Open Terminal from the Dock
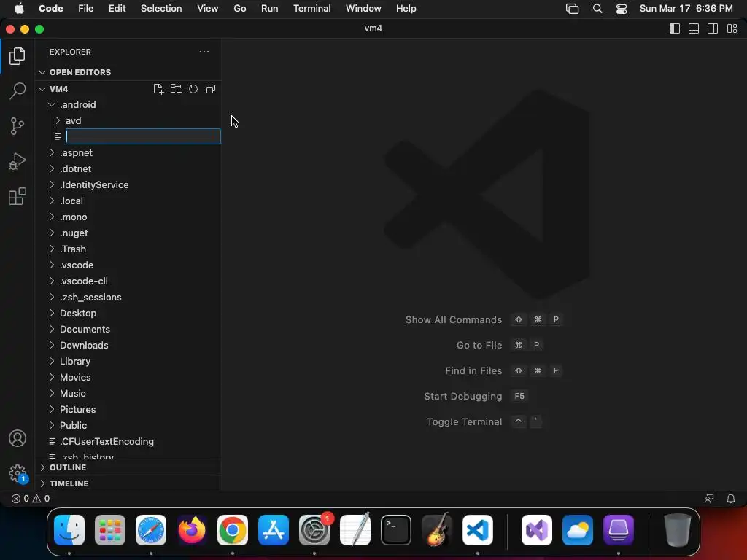Image resolution: width=747 pixels, height=560 pixels. pos(396,530)
